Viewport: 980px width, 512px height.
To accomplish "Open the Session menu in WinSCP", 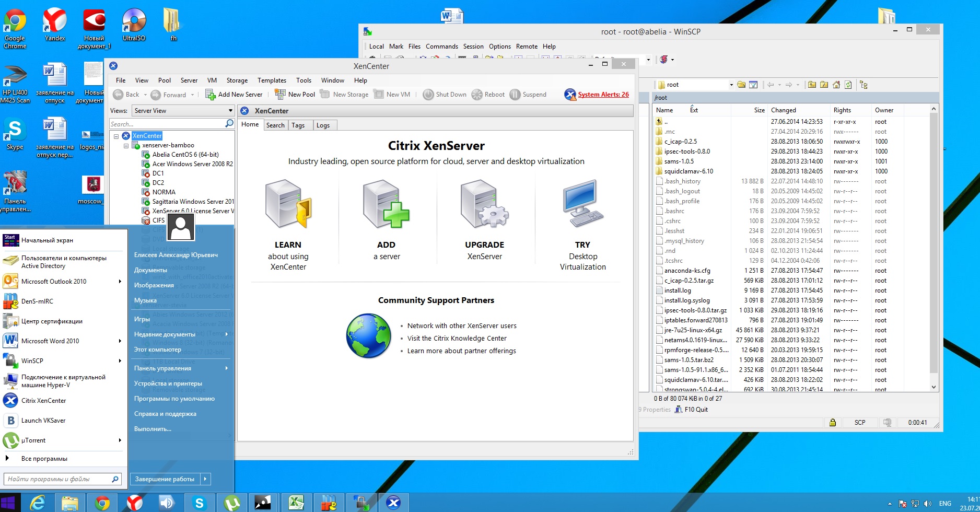I will click(x=473, y=46).
